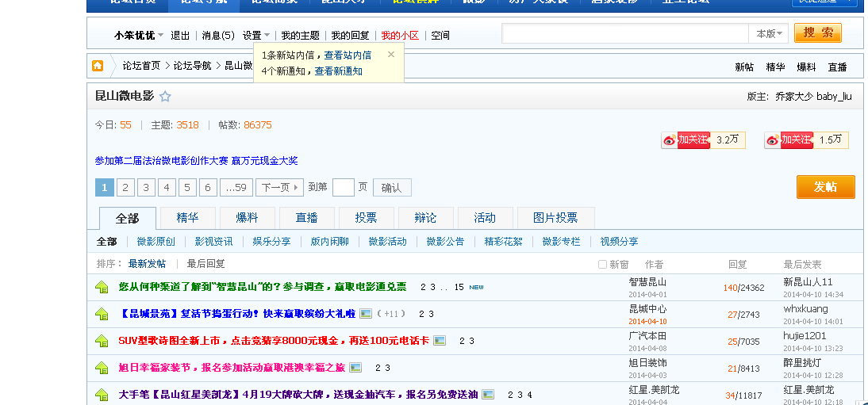Viewport: 868px width, 405px height.
Task: Click 查看站内信 link in popup
Action: coord(348,55)
